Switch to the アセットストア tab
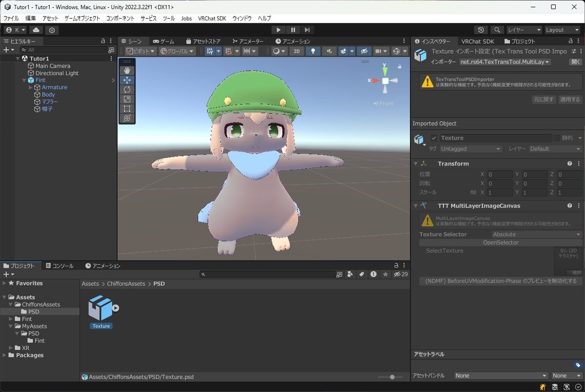This screenshot has height=392, width=585. click(x=202, y=41)
